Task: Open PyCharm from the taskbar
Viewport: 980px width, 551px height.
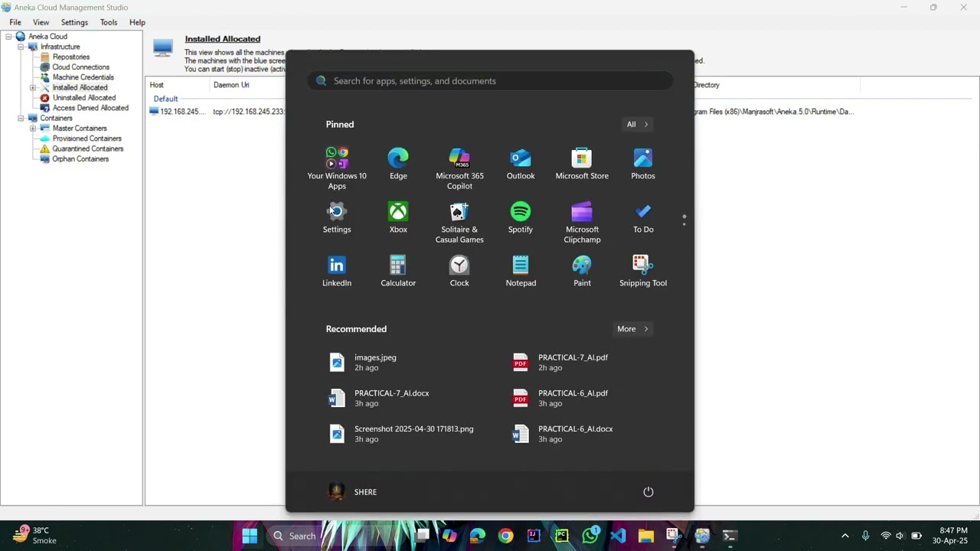Action: [562, 536]
